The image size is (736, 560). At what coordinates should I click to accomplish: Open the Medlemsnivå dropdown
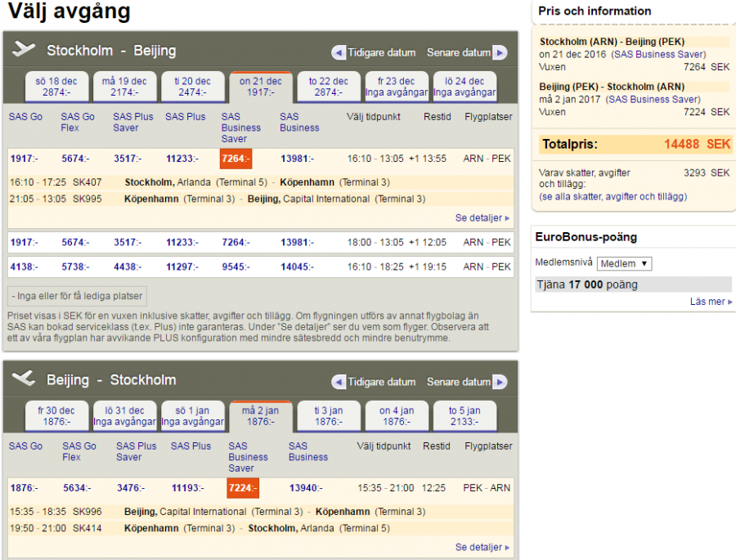click(624, 263)
